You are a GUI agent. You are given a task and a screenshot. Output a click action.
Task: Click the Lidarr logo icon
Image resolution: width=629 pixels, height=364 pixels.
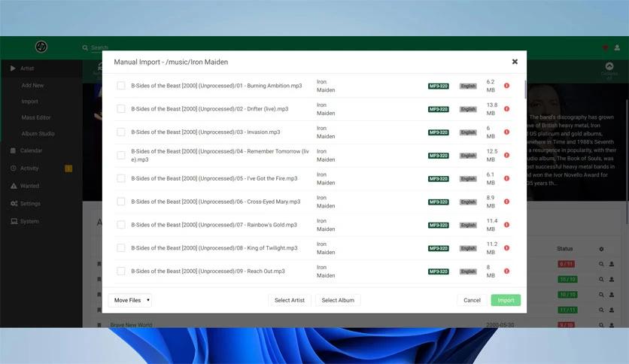41,47
